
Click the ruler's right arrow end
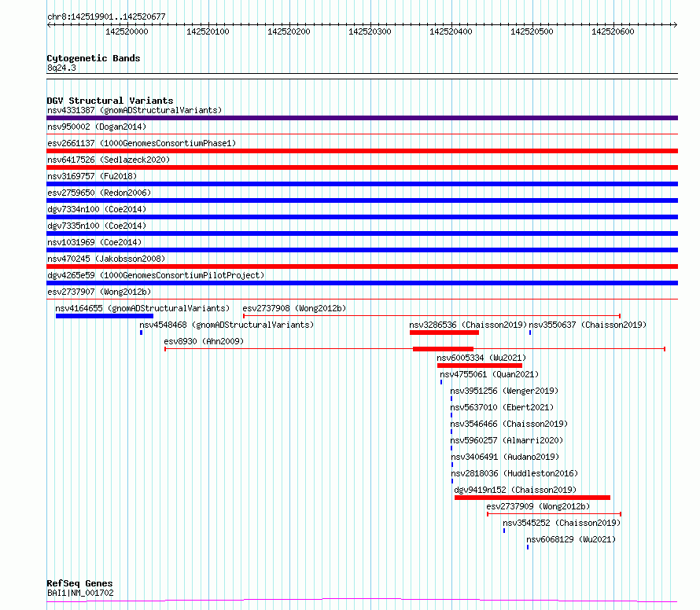[676, 25]
